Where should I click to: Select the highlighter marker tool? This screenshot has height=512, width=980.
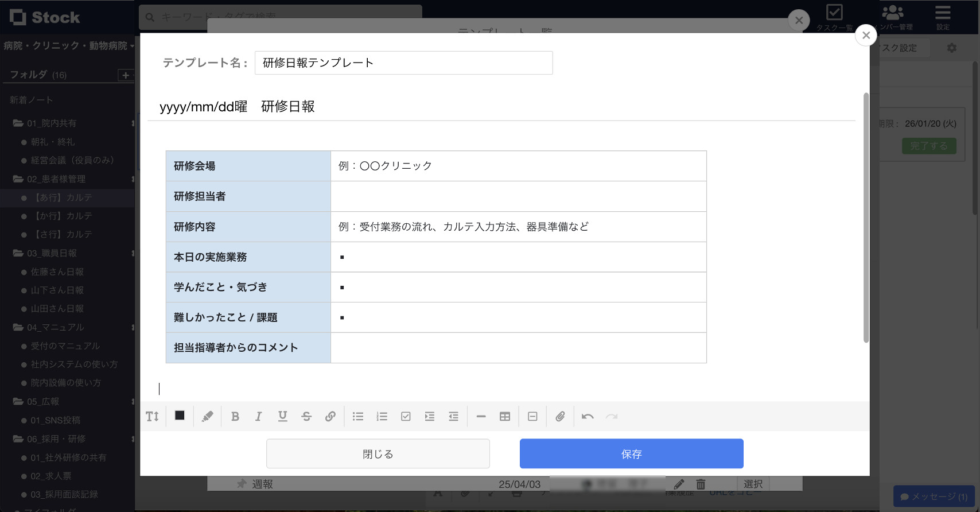point(208,417)
